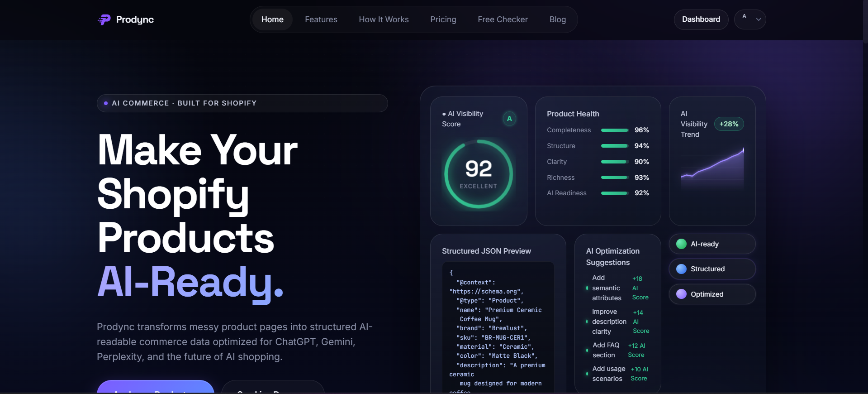
Task: Click the Completeness progress bar
Action: tap(615, 130)
